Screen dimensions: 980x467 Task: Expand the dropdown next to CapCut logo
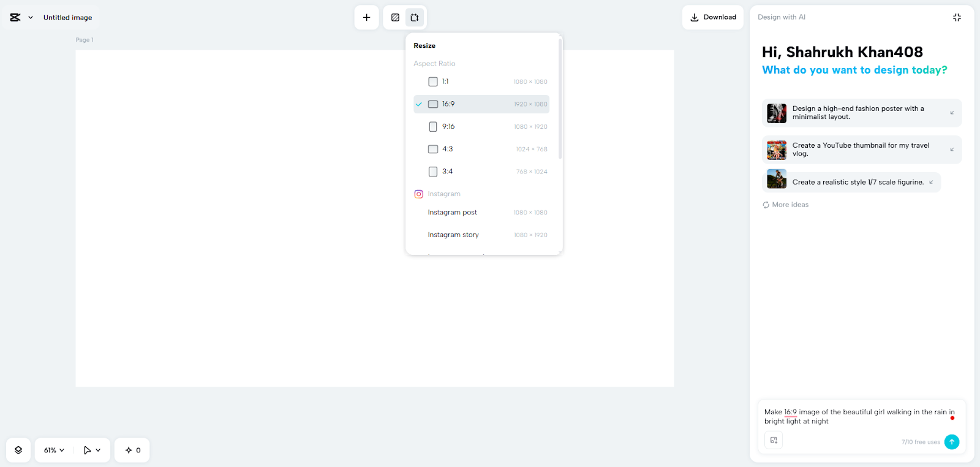31,18
